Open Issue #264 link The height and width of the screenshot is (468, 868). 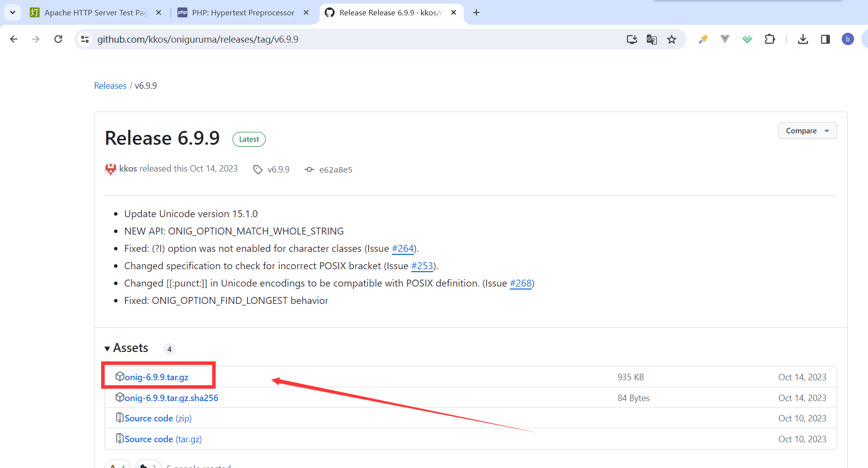[403, 248]
